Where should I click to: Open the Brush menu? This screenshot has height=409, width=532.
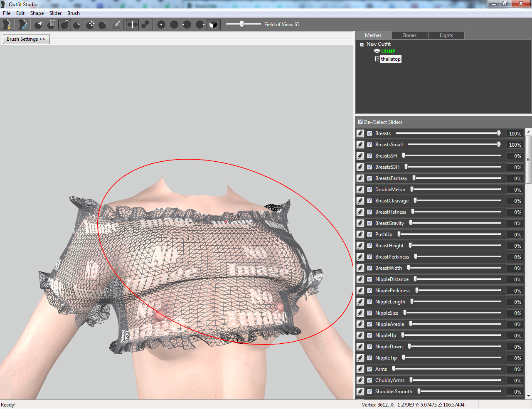coord(74,13)
